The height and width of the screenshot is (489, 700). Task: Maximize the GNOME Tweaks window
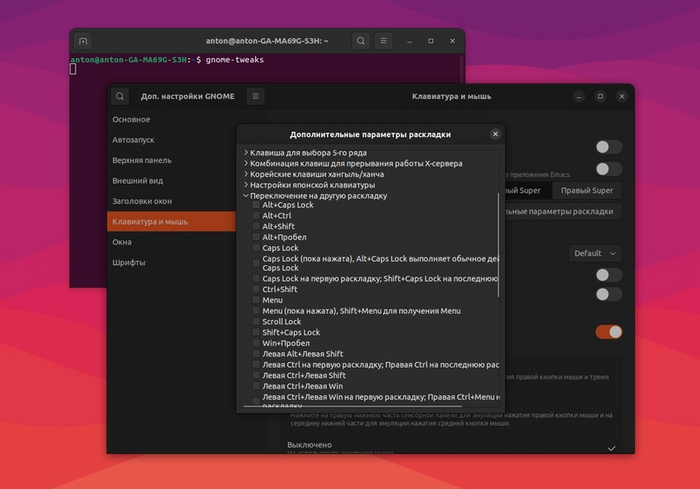(600, 97)
